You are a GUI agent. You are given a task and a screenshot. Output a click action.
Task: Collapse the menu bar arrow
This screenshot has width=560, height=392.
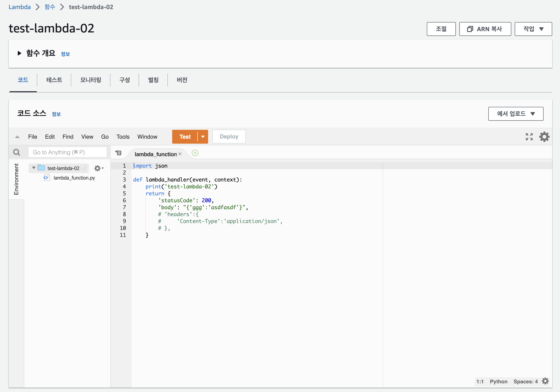[17, 137]
